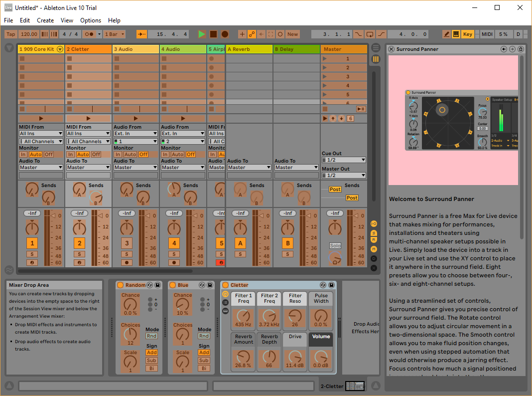Click the Filter 1 Freq knob
532x396 pixels.
click(x=243, y=316)
